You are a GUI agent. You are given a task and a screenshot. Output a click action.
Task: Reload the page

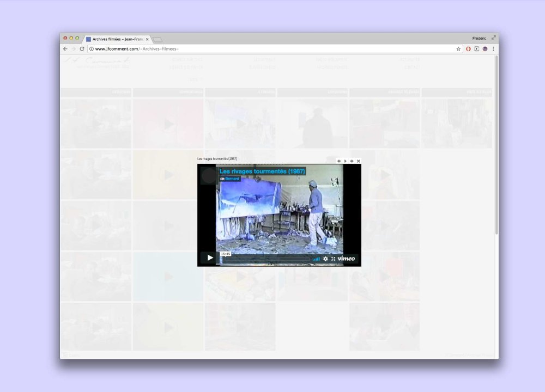82,49
